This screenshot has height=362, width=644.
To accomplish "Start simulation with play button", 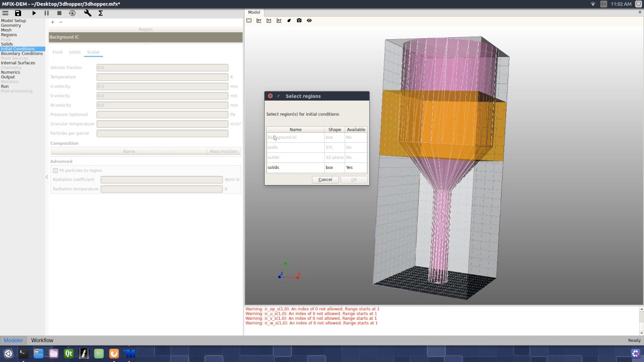I will point(34,13).
